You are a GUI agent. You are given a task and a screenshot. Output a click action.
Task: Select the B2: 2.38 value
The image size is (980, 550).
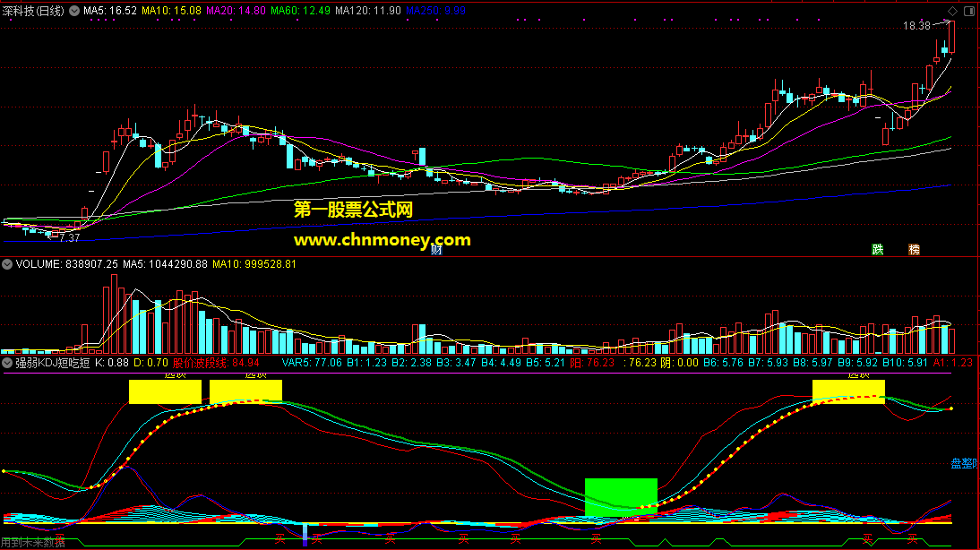412,363
